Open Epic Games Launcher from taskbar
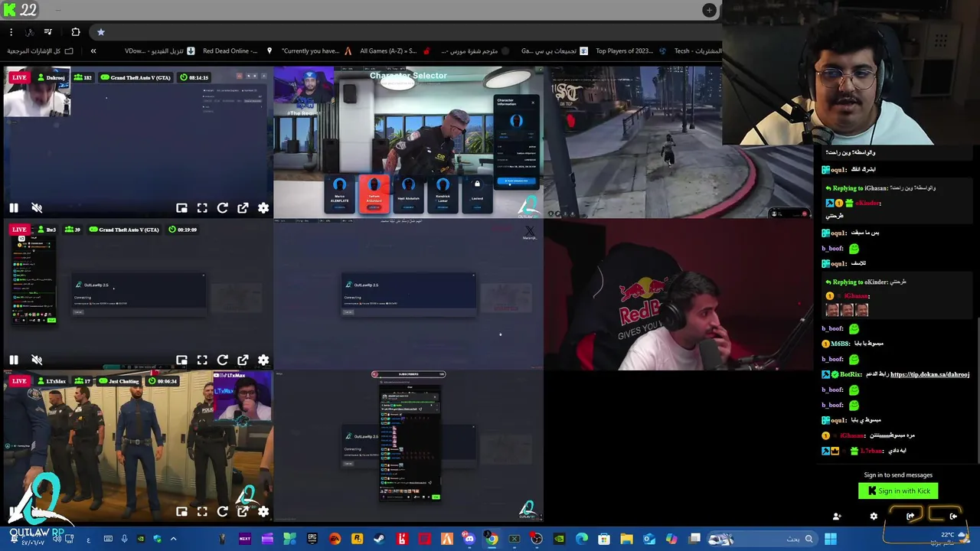 click(312, 540)
